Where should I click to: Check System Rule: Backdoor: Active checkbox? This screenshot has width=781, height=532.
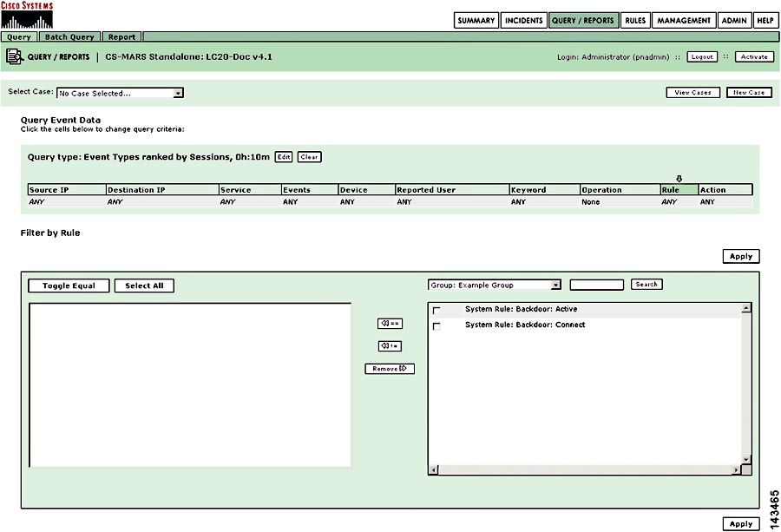click(436, 311)
